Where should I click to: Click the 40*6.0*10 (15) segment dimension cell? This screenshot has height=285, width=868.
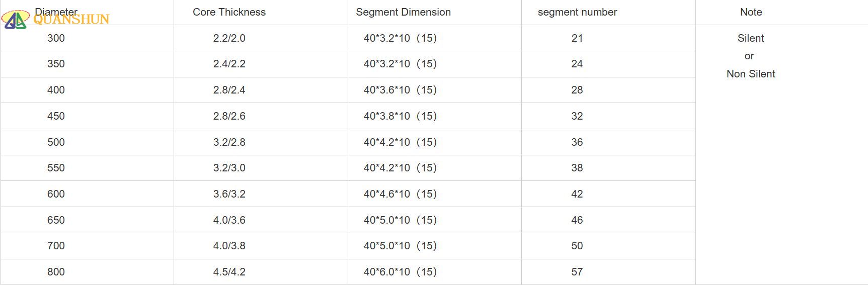click(x=400, y=272)
